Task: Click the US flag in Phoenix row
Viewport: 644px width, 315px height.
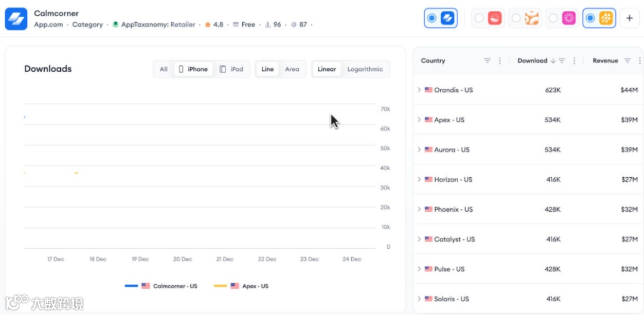Action: [429, 209]
